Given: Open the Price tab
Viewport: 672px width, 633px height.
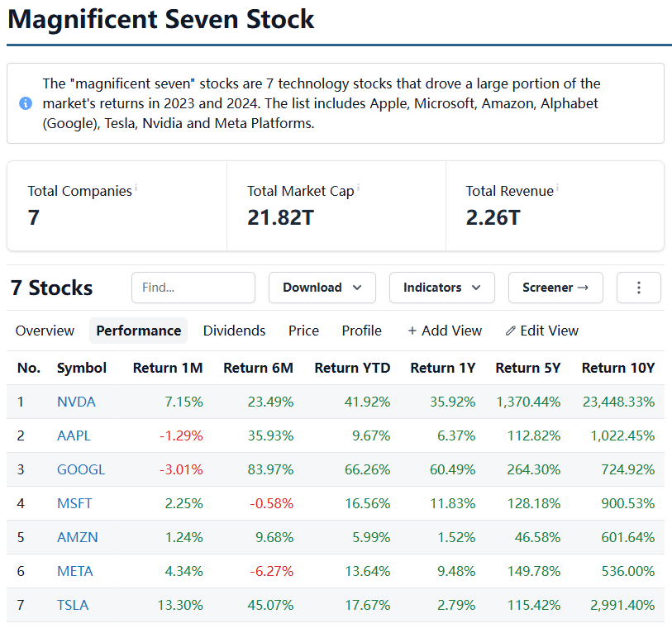Looking at the screenshot, I should click(x=303, y=331).
